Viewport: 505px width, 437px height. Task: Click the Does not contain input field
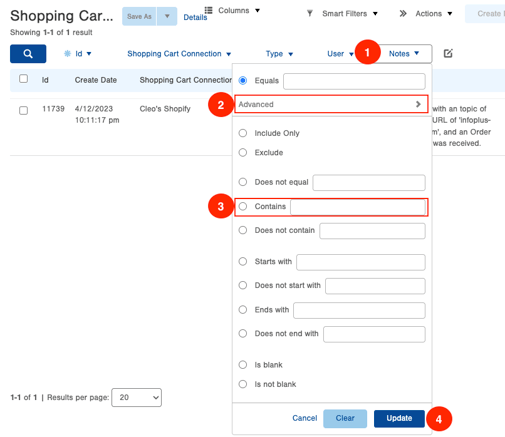372,231
